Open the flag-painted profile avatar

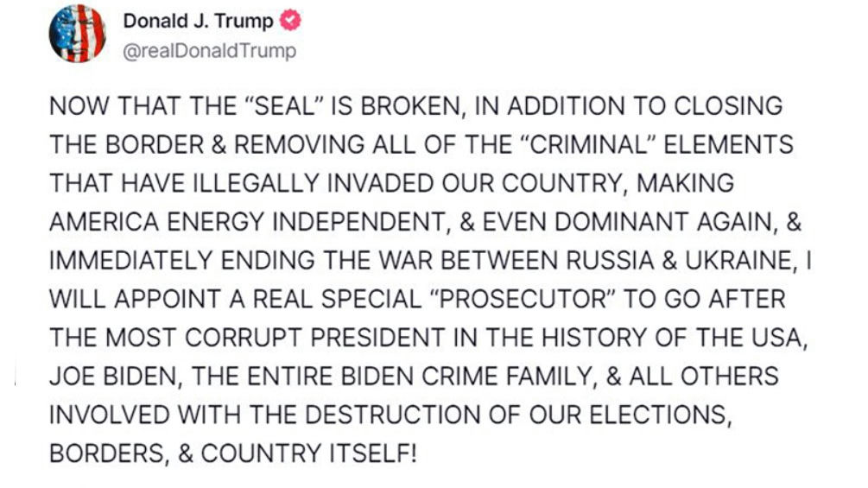[x=78, y=33]
